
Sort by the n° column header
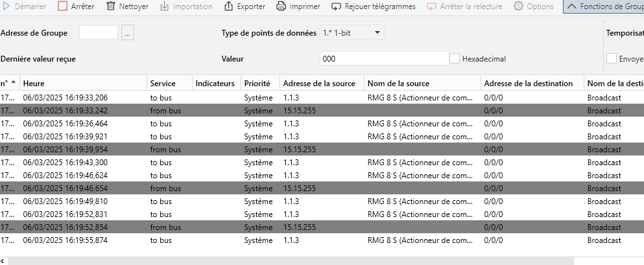[x=8, y=84]
